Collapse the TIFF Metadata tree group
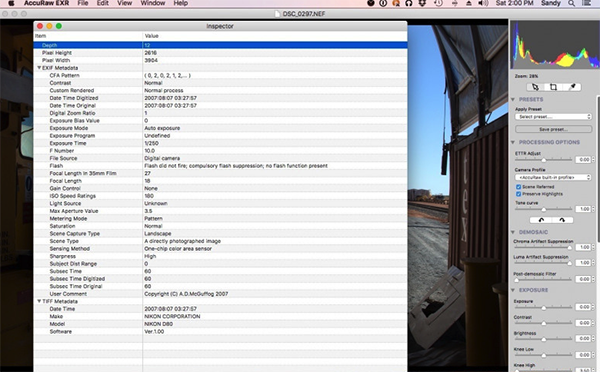The height and width of the screenshot is (372, 600). [x=39, y=301]
